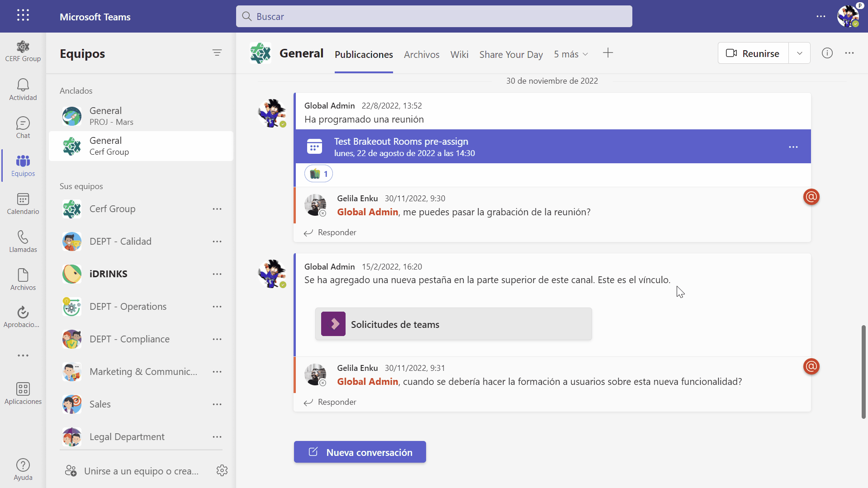Click Responder under the 9:30 message
The image size is (868, 488).
(x=330, y=232)
